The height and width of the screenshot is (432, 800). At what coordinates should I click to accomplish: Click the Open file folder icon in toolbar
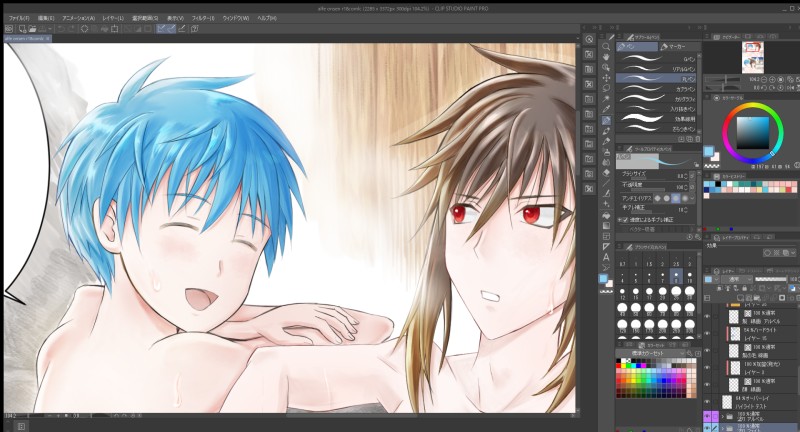33,29
